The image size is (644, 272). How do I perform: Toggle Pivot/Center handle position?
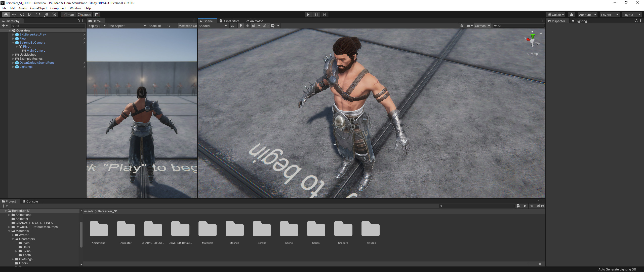[x=68, y=15]
